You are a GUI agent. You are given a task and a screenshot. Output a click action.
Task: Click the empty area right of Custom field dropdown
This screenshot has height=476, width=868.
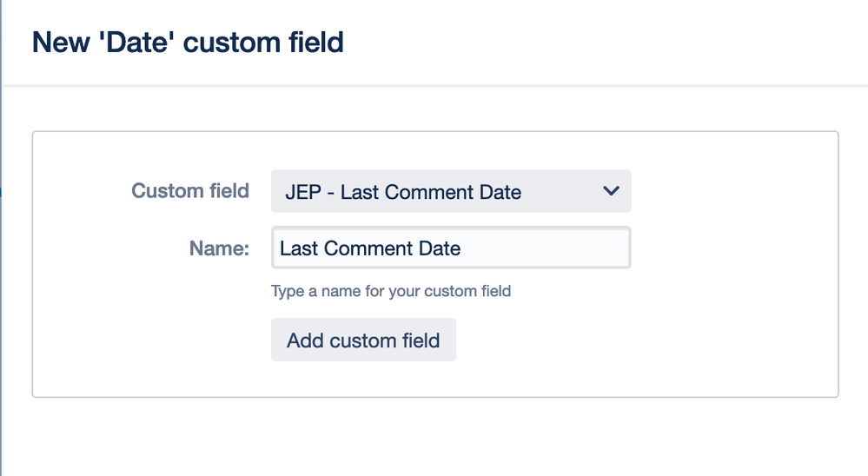pyautogui.click(x=730, y=191)
